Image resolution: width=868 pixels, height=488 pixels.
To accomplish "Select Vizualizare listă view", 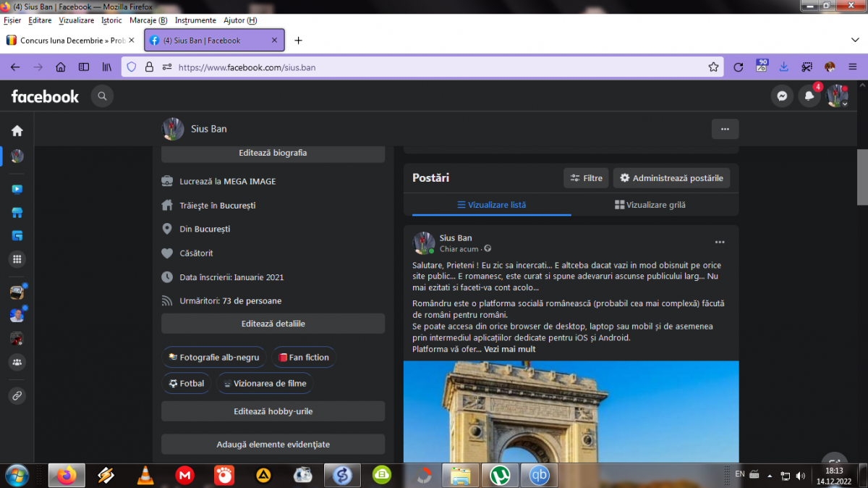I will (x=491, y=205).
